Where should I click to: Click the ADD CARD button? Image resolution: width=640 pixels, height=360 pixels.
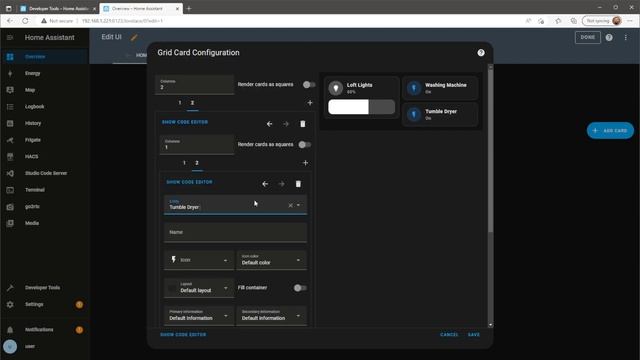(610, 131)
